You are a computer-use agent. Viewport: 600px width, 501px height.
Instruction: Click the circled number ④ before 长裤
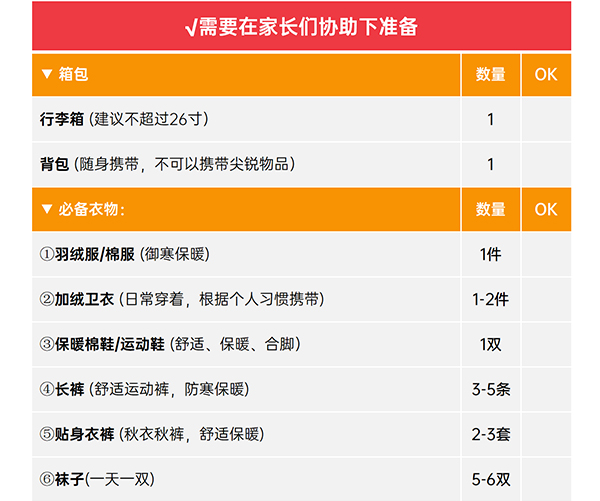click(46, 389)
